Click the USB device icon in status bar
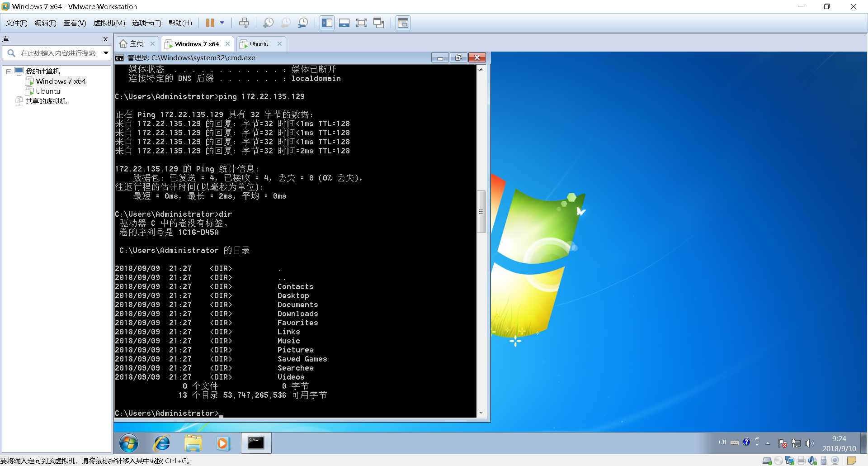This screenshot has height=466, width=868. (x=824, y=461)
